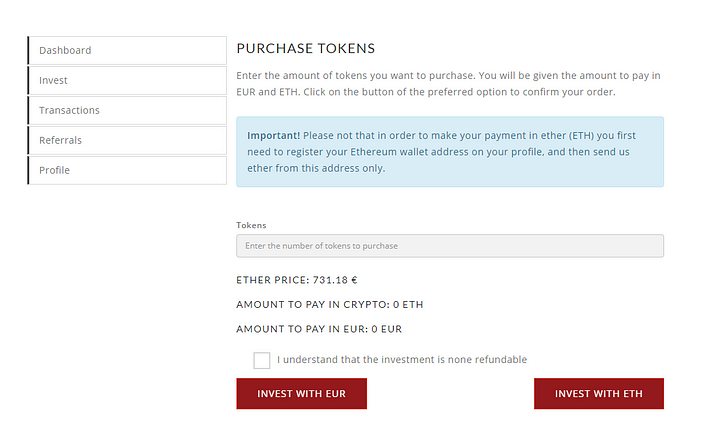Click the Amount to Pay in Crypto line
This screenshot has height=425, width=720.
click(330, 305)
